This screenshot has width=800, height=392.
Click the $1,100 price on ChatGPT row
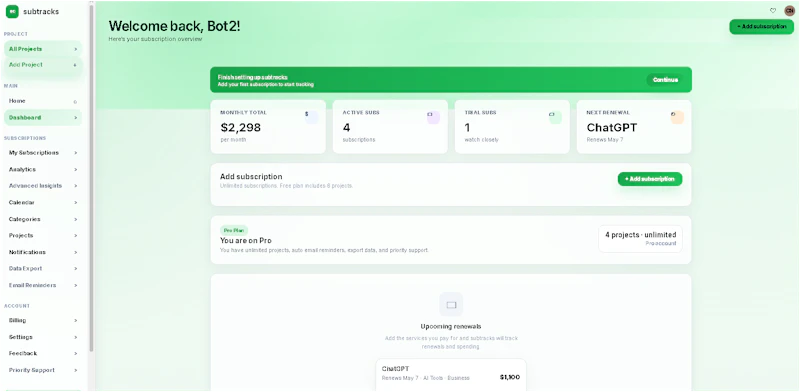[x=510, y=377]
